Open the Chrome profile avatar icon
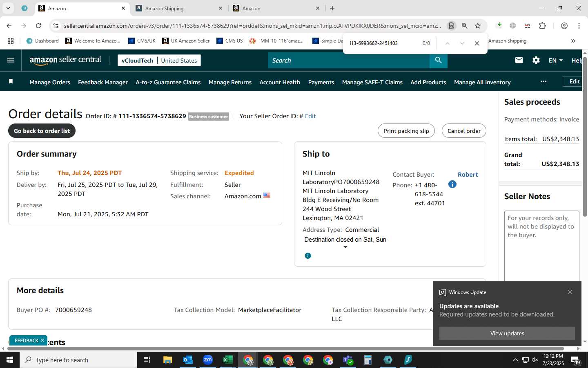Viewport: 588px width, 368px height. pos(564,26)
